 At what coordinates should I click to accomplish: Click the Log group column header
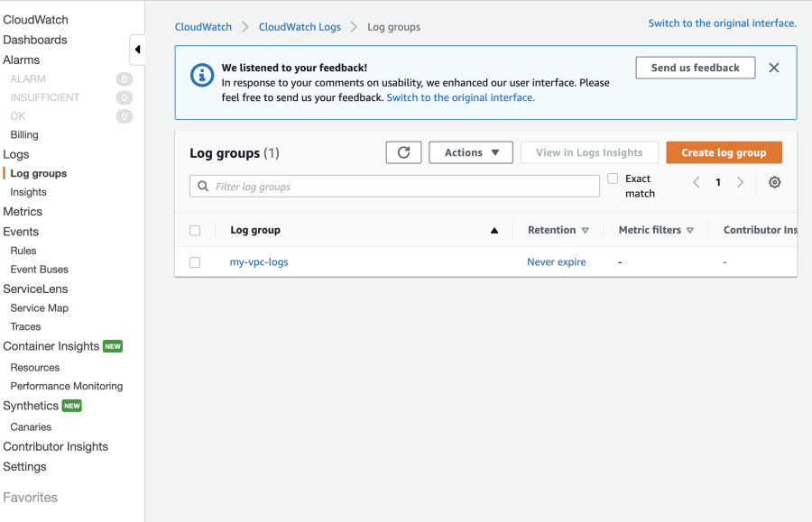[x=255, y=230]
